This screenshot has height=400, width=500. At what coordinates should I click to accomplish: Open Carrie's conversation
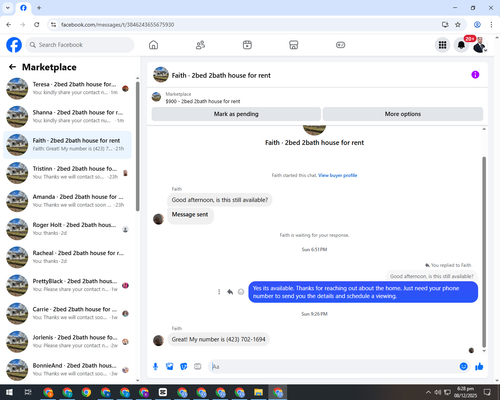[68, 313]
